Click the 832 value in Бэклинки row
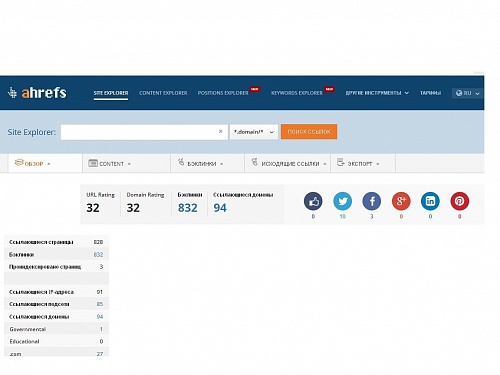The width and height of the screenshot is (500, 375). point(98,255)
